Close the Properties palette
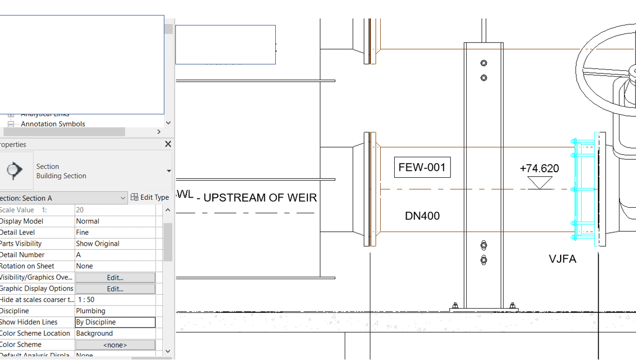Viewport: 636px width, 364px height. (x=168, y=144)
